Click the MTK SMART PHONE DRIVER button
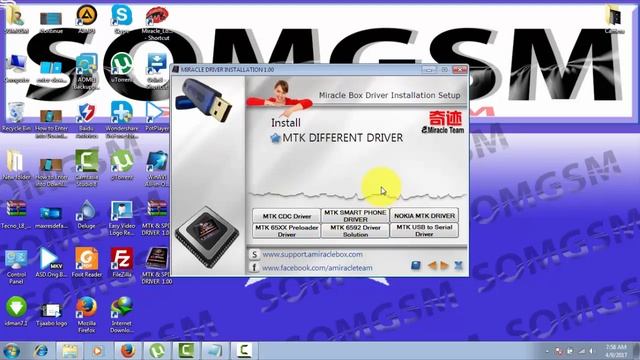The height and width of the screenshot is (360, 640). [x=355, y=216]
